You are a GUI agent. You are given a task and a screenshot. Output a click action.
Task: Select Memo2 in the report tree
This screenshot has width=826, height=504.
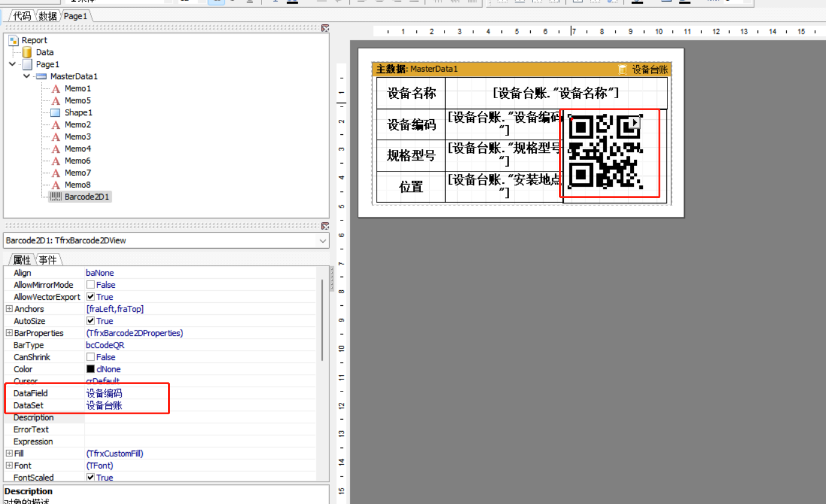click(78, 125)
